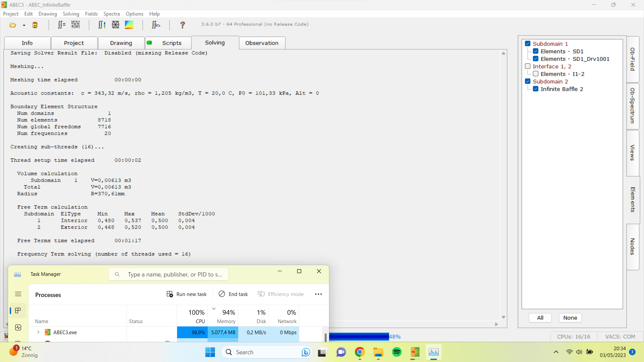Click the red question mark help icon
This screenshot has width=644, height=362.
pyautogui.click(x=182, y=24)
